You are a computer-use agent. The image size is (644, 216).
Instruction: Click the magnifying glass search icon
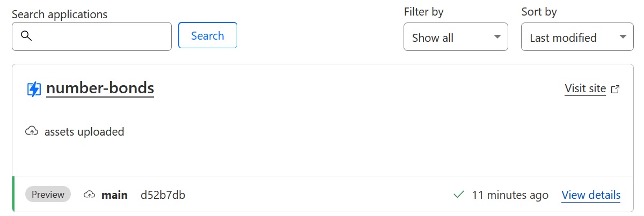(x=26, y=36)
